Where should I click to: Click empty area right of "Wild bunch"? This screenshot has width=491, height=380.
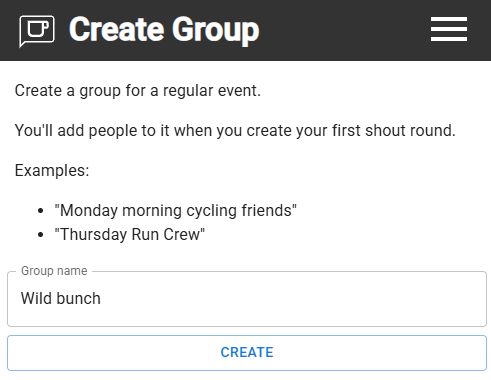[x=293, y=299]
